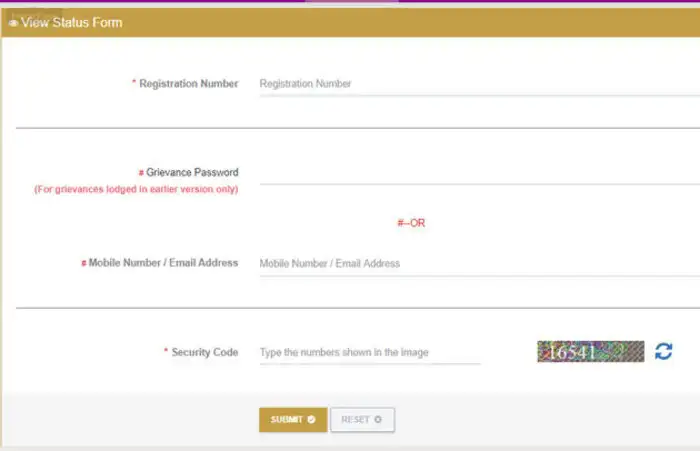Screen dimensions: 700x451
Task: Click the red asterisk before Registration Number
Action: click(x=134, y=83)
